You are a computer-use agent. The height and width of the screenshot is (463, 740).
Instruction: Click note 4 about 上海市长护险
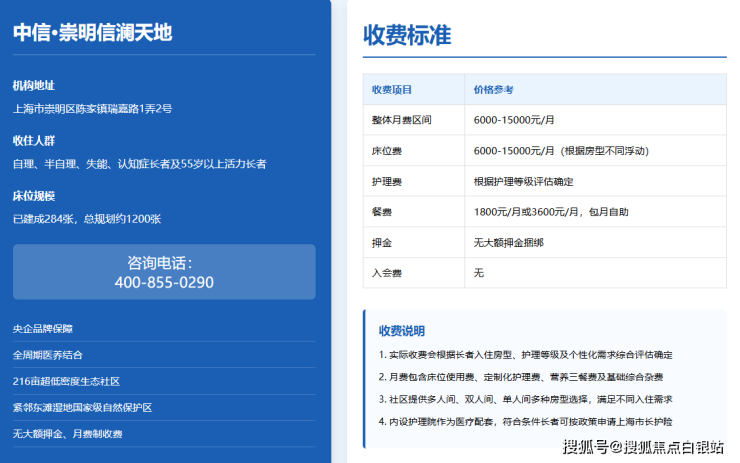(x=525, y=421)
